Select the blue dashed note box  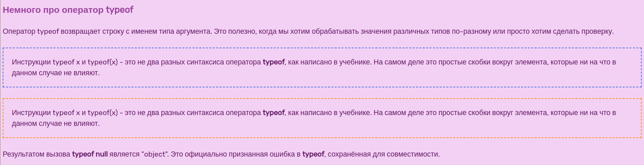coord(322,67)
